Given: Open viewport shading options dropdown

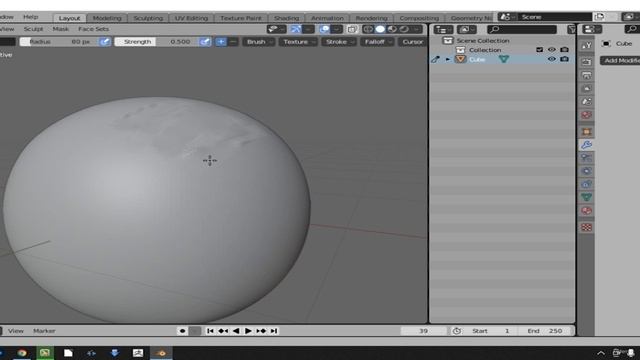Looking at the screenshot, I should click(417, 29).
